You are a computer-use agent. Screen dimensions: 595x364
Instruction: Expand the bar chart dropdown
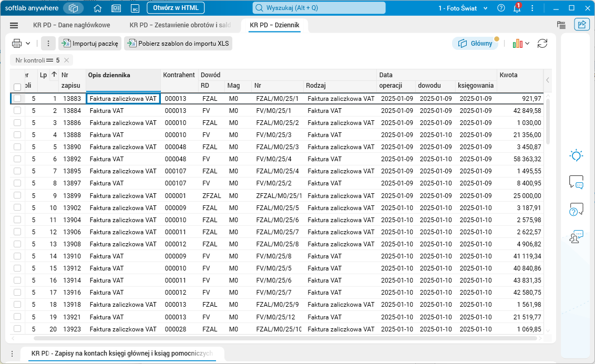[x=527, y=44]
